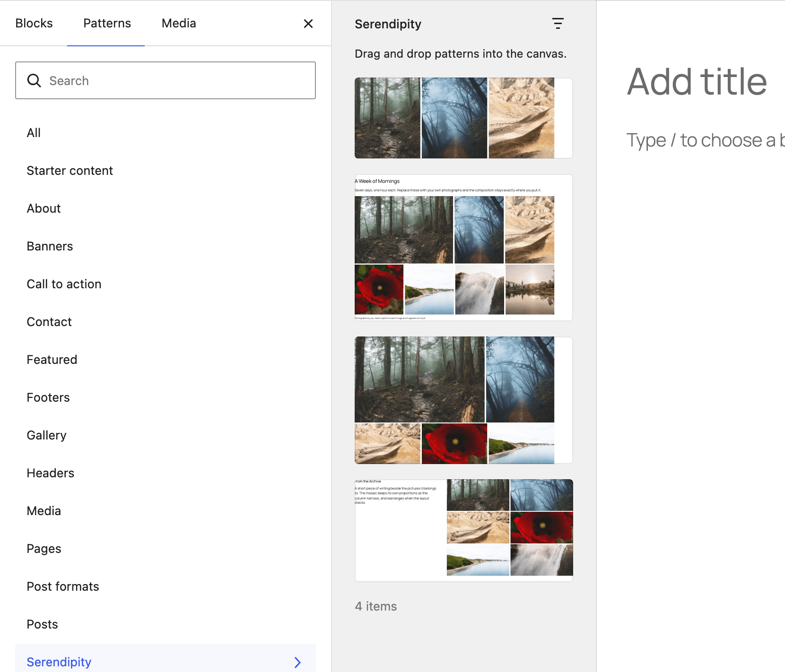Insert the From the Archive pattern
The image size is (785, 672).
[x=463, y=530]
